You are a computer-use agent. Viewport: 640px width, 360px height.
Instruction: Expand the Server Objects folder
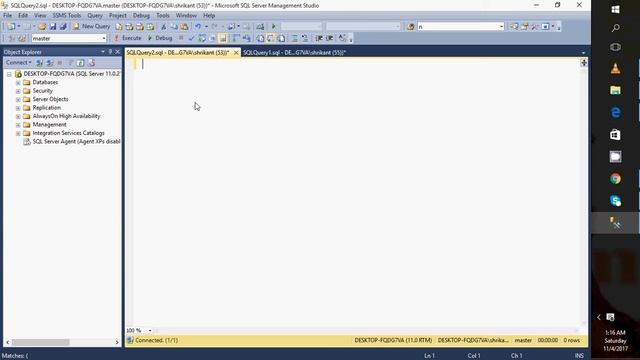18,100
